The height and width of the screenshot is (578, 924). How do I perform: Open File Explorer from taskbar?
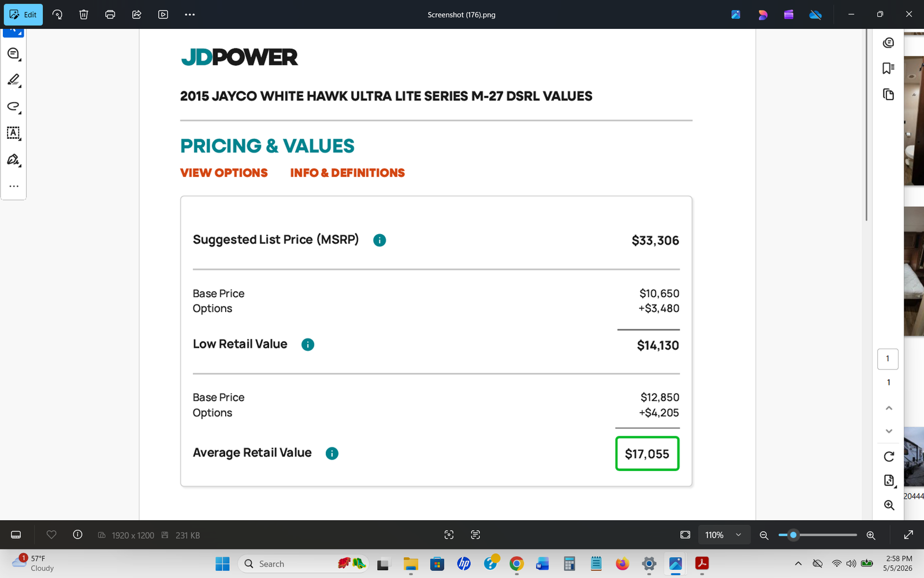coord(411,564)
